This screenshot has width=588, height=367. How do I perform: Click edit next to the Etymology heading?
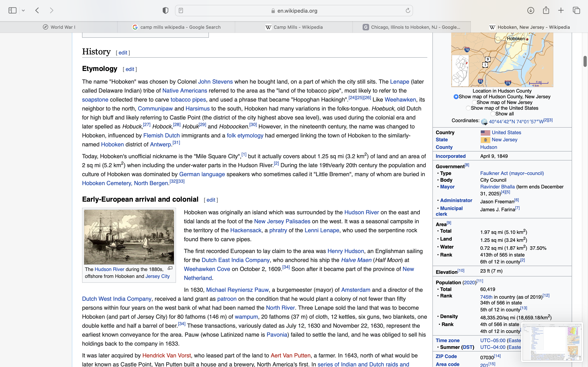tap(130, 69)
